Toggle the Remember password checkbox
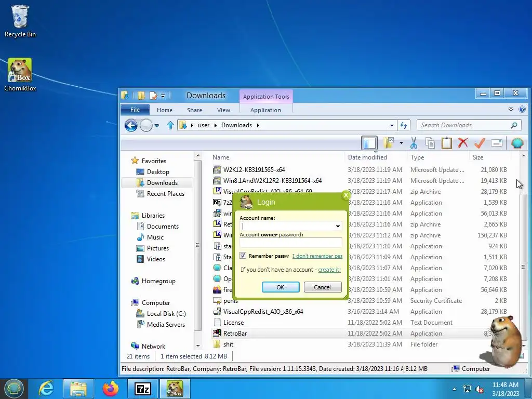Screen dimensions: 532x399 [x=243, y=256]
